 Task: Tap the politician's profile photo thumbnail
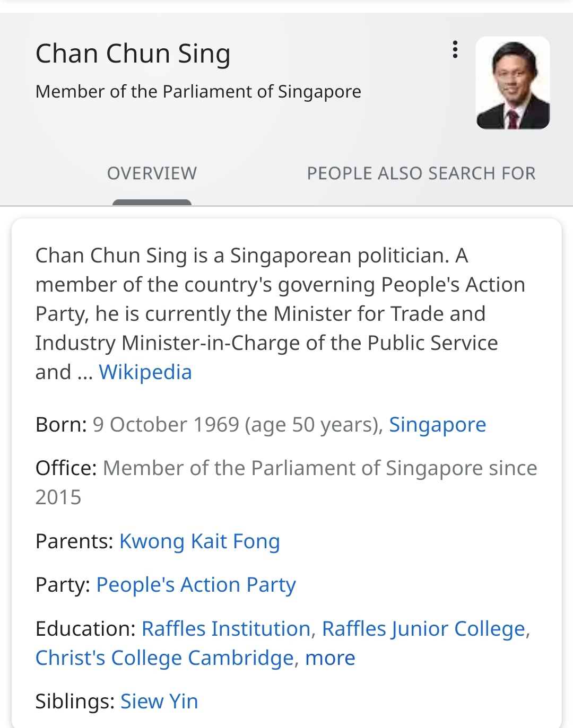(513, 83)
